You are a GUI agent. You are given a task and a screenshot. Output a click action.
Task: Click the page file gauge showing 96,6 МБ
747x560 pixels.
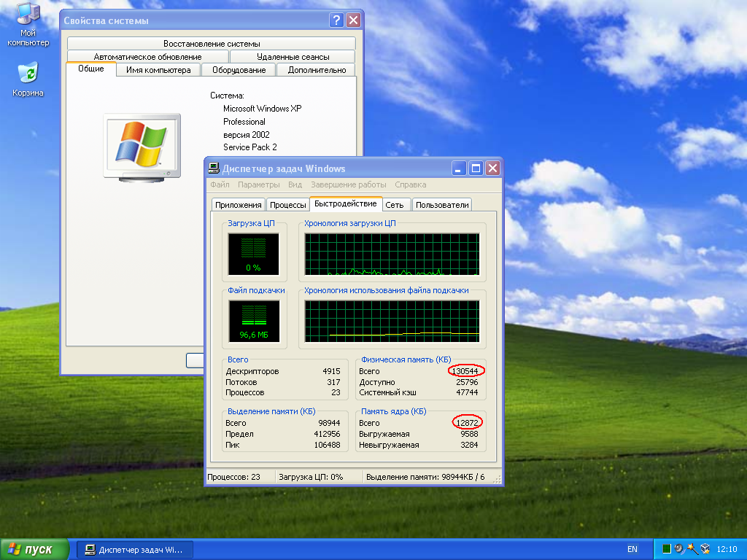[x=254, y=322]
